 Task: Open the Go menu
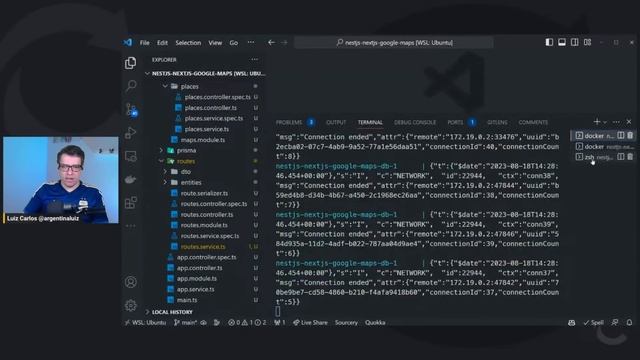(x=233, y=42)
